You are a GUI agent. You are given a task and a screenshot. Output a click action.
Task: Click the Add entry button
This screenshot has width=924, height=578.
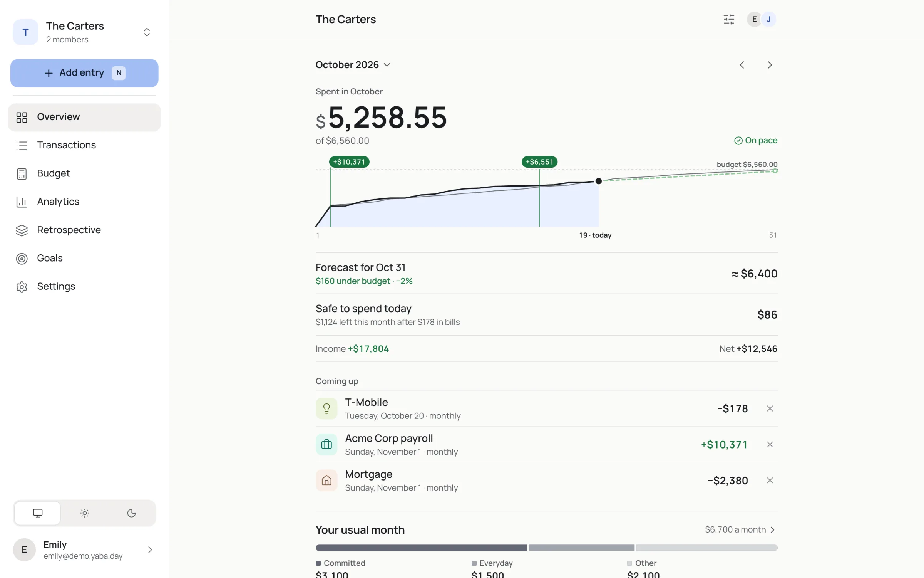(x=84, y=73)
